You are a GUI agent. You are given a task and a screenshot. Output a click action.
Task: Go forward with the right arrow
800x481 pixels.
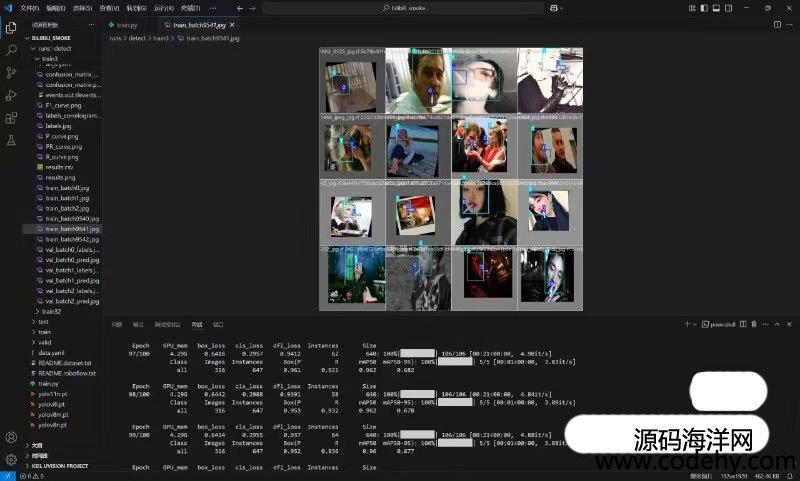[x=253, y=8]
